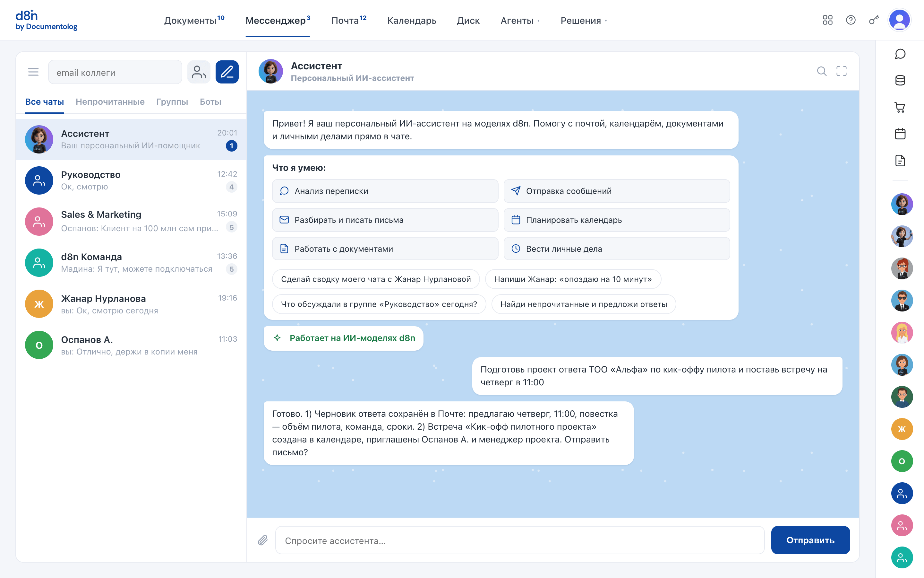Image resolution: width=924 pixels, height=578 pixels.
Task: Click green O avatar in right sidebar
Action: pyautogui.click(x=902, y=461)
